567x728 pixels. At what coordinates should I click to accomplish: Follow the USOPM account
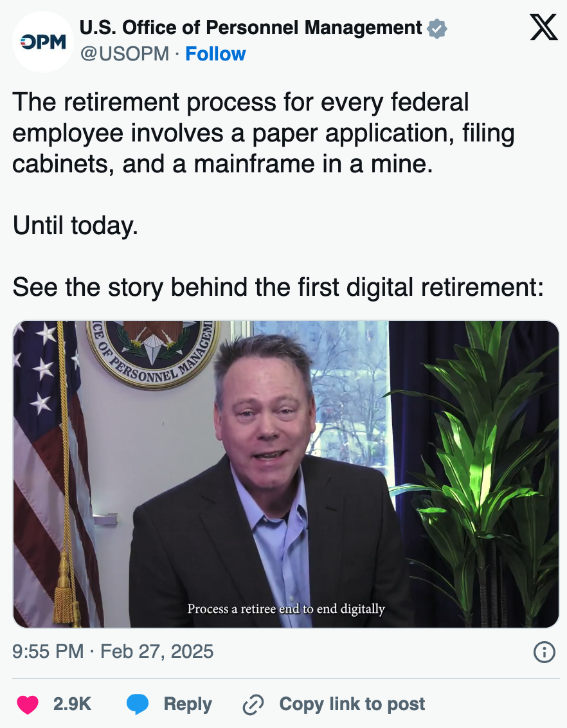click(x=215, y=54)
